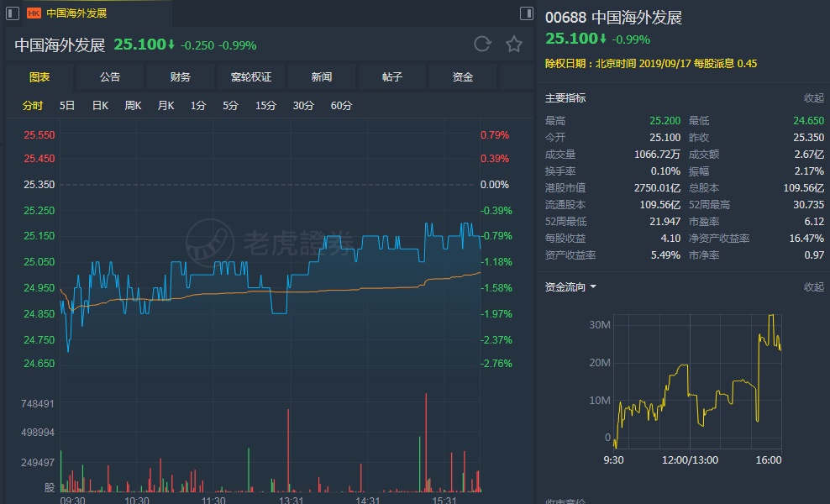Click the 市盈率 value 6.12
This screenshot has width=830, height=504.
point(814,221)
